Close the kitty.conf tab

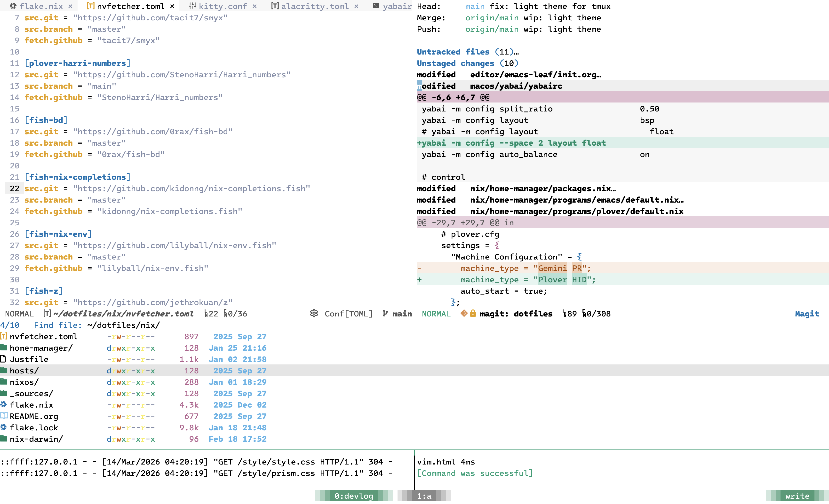[x=255, y=6]
